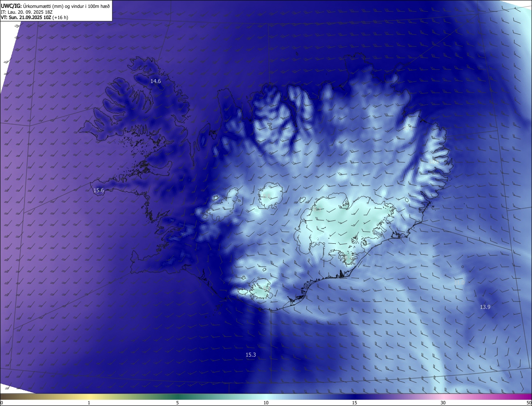Click the 15 tick on the color scale
This screenshot has height=406, width=532.
click(355, 403)
